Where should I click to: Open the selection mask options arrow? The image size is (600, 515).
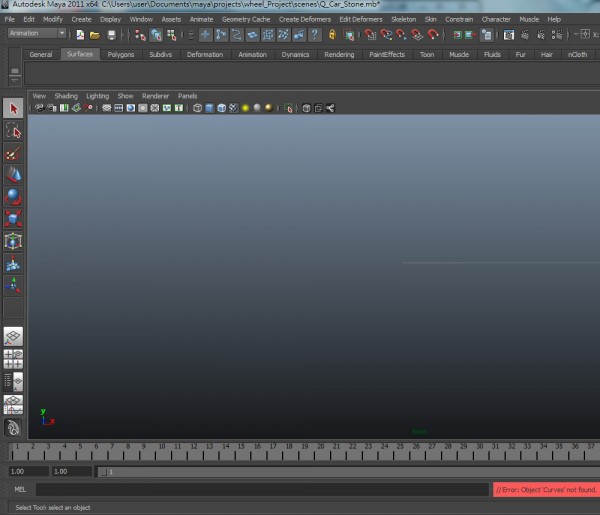(x=190, y=35)
